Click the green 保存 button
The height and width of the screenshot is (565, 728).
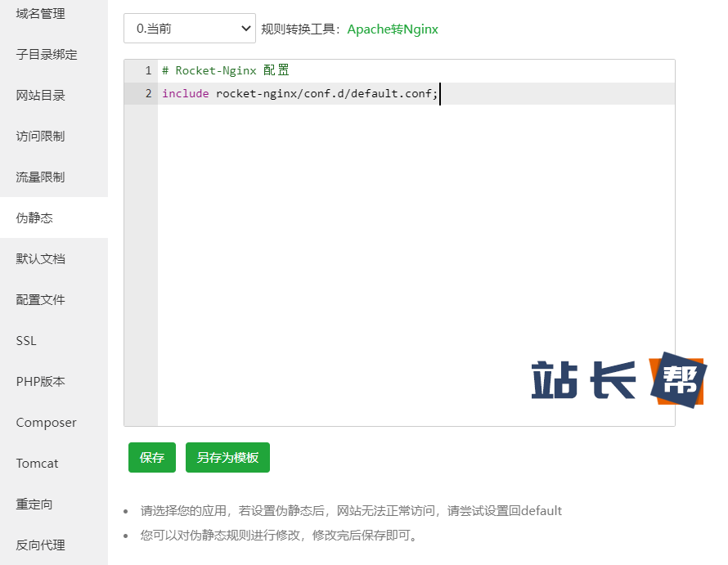(152, 458)
